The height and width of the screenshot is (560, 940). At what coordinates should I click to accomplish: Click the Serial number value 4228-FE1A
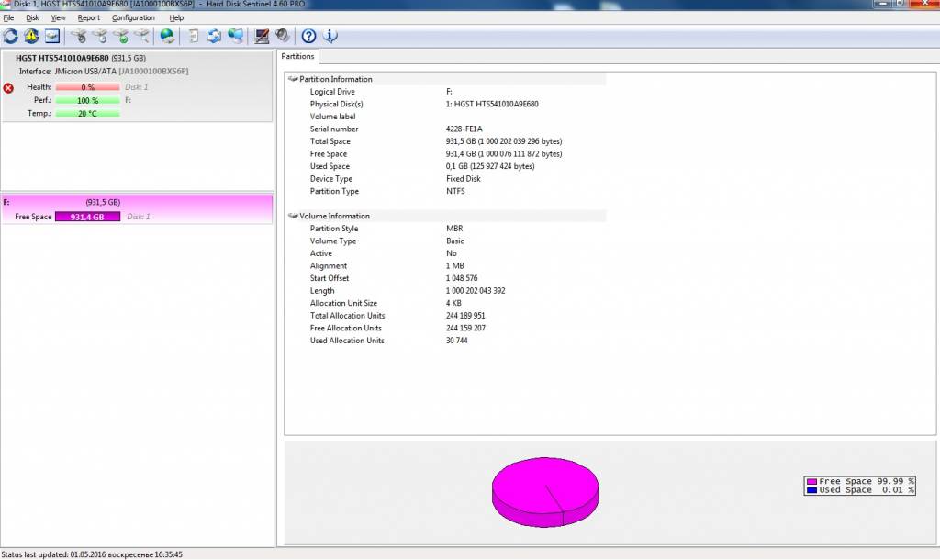click(464, 129)
